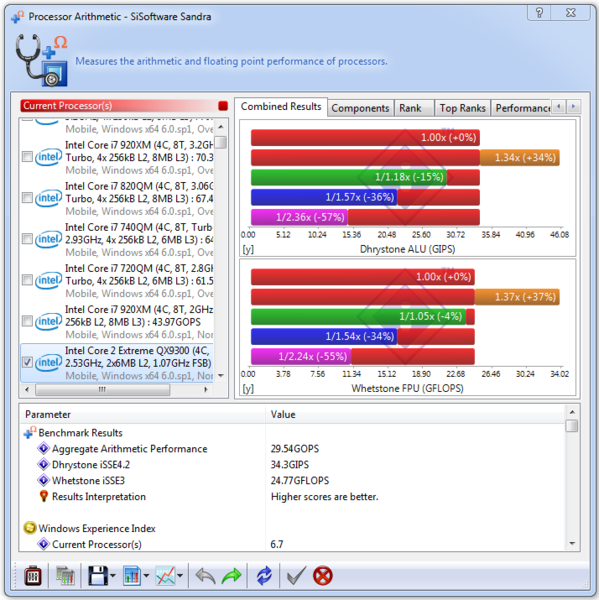Expand the chart options dropdown arrow

click(x=146, y=576)
